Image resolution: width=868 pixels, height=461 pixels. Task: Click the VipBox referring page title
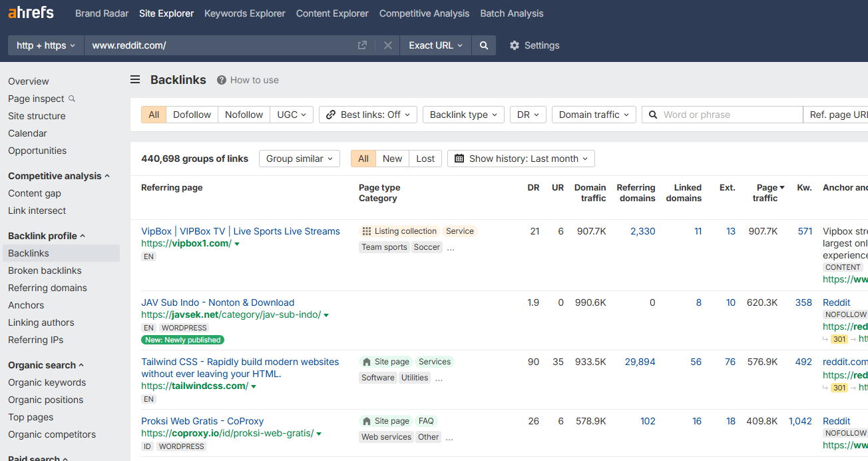(x=240, y=231)
